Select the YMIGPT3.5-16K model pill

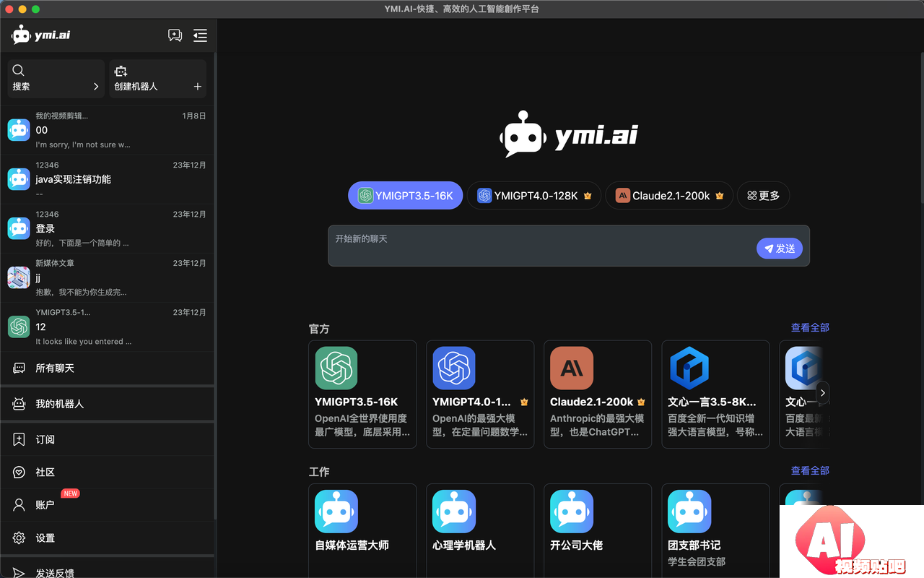[x=405, y=195]
